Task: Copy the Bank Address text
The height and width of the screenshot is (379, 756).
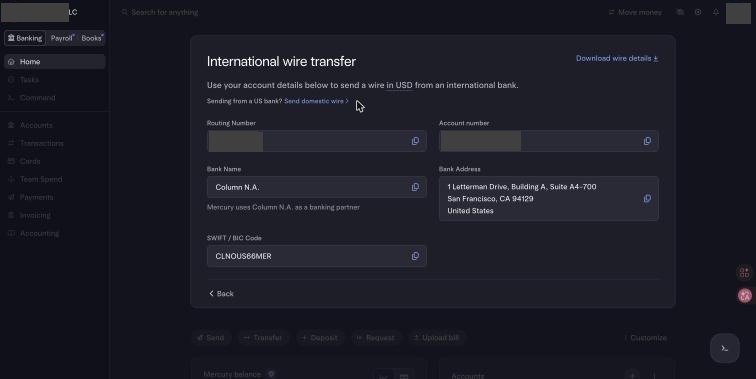Action: pyautogui.click(x=647, y=199)
